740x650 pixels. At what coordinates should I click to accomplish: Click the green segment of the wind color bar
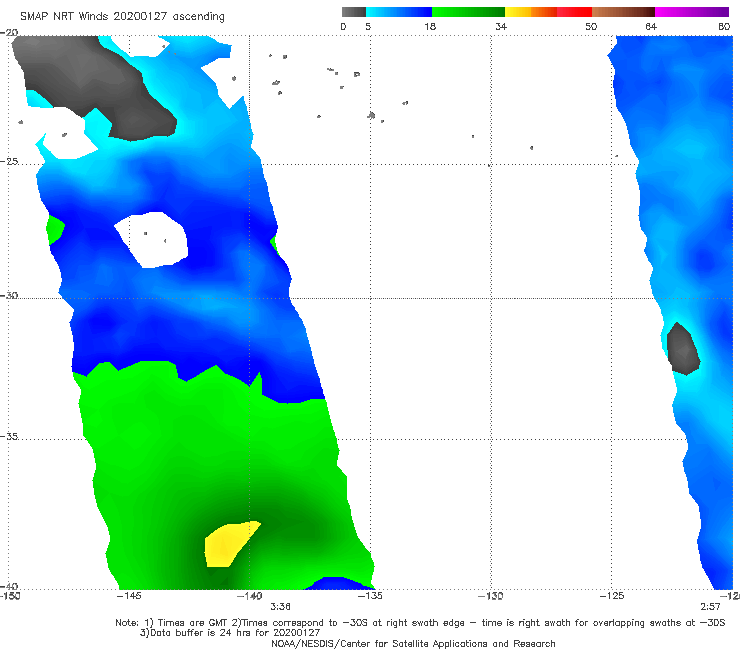(x=468, y=12)
